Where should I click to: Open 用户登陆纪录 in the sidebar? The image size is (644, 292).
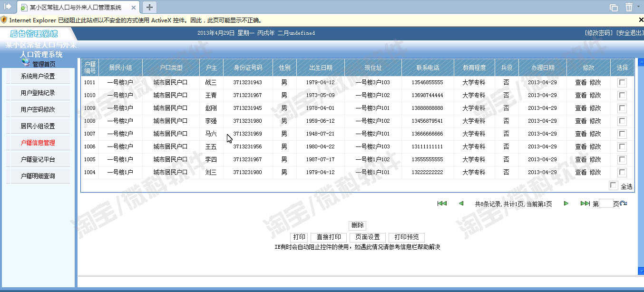[x=38, y=93]
